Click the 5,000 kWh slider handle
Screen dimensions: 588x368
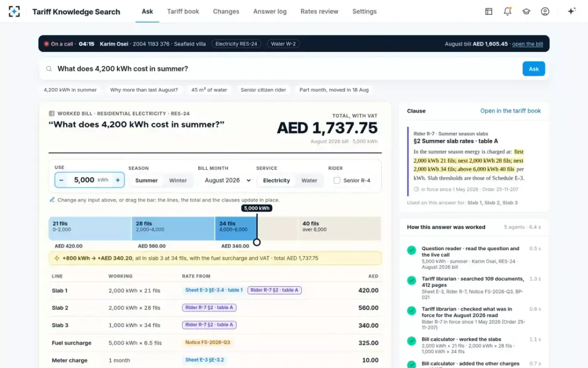pyautogui.click(x=256, y=242)
